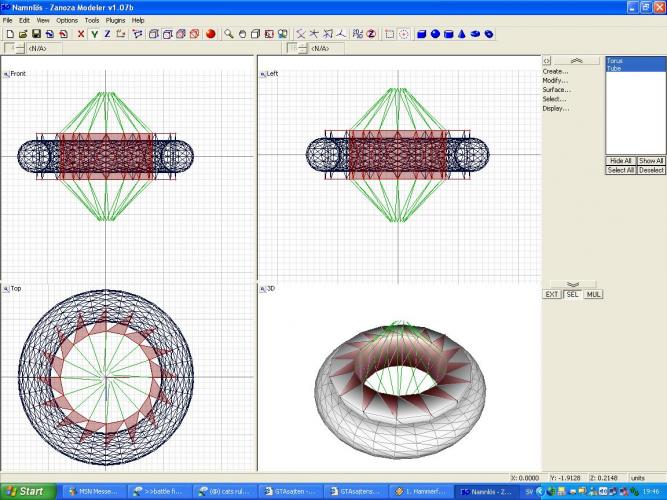Click the Windows Start button
This screenshot has width=667, height=500.
(x=26, y=491)
